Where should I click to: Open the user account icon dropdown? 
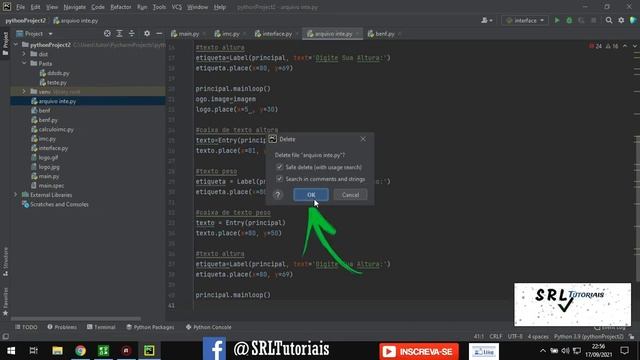pyautogui.click(x=487, y=20)
